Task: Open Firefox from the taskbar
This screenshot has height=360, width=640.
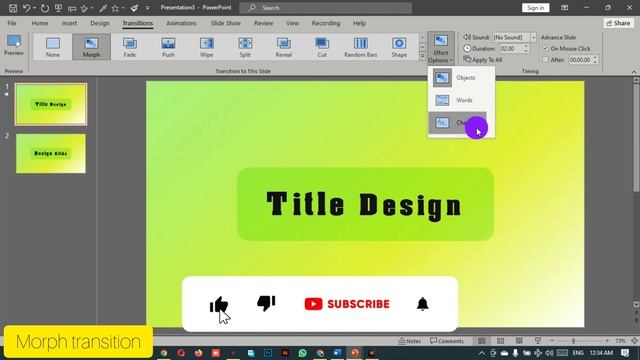Action: click(x=198, y=353)
